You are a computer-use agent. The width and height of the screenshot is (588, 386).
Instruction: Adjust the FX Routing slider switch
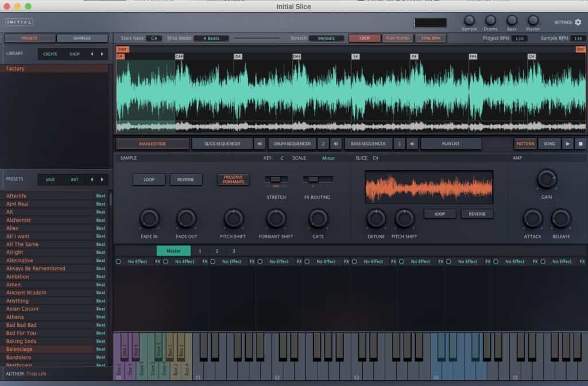317,179
